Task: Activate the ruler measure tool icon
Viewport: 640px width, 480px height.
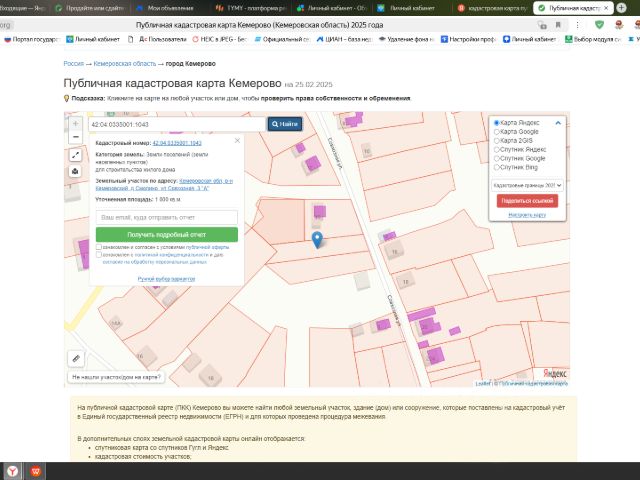Action: click(76, 358)
